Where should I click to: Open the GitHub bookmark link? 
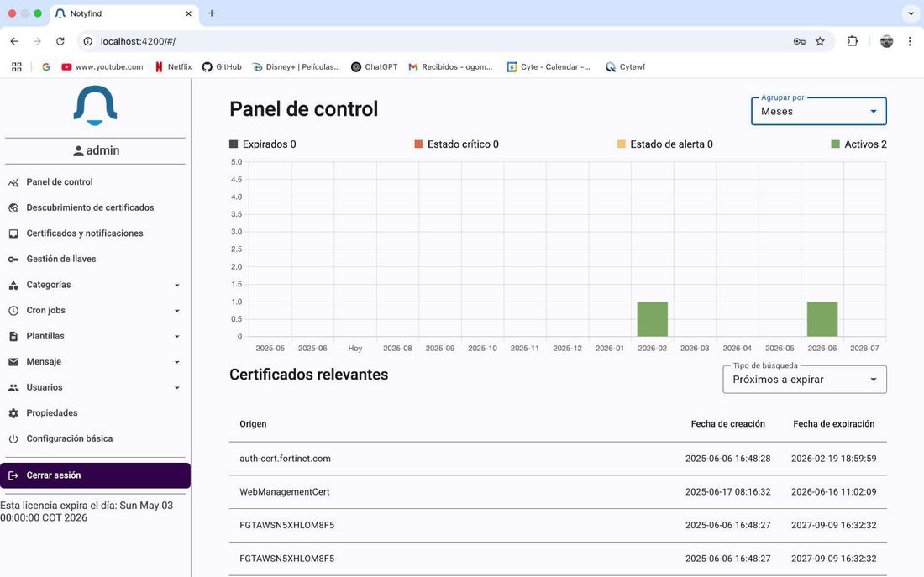click(222, 67)
